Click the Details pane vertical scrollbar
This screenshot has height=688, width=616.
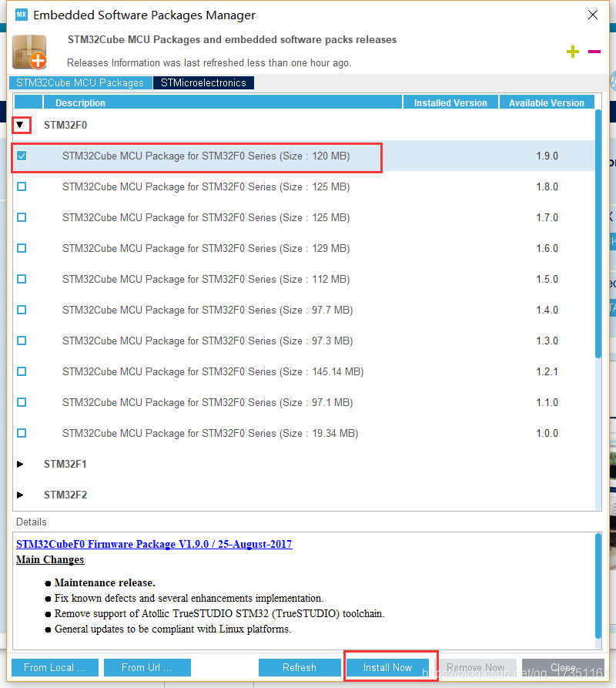coord(598,586)
